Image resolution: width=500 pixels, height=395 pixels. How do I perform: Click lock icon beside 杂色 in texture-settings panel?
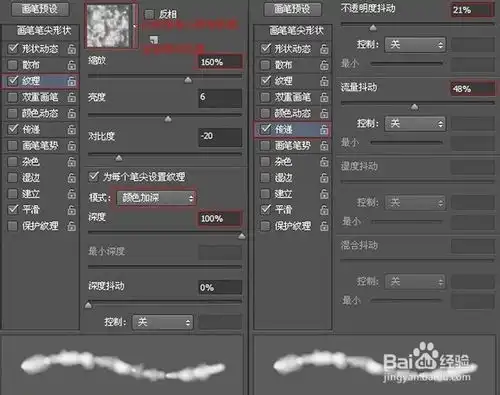point(72,162)
